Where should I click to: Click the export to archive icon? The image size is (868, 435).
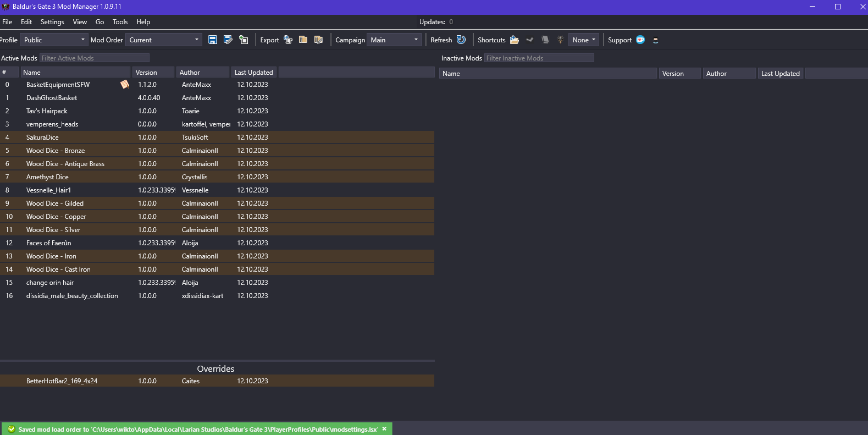coord(303,40)
